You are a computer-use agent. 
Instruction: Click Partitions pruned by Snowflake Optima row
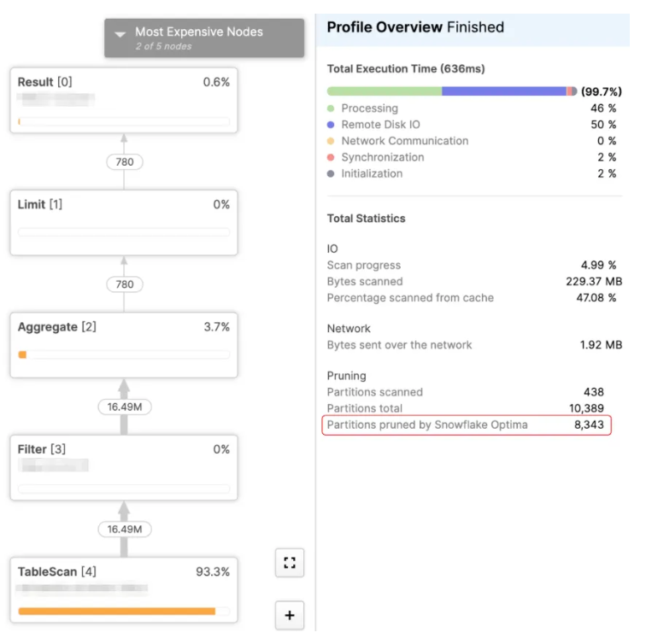point(468,424)
